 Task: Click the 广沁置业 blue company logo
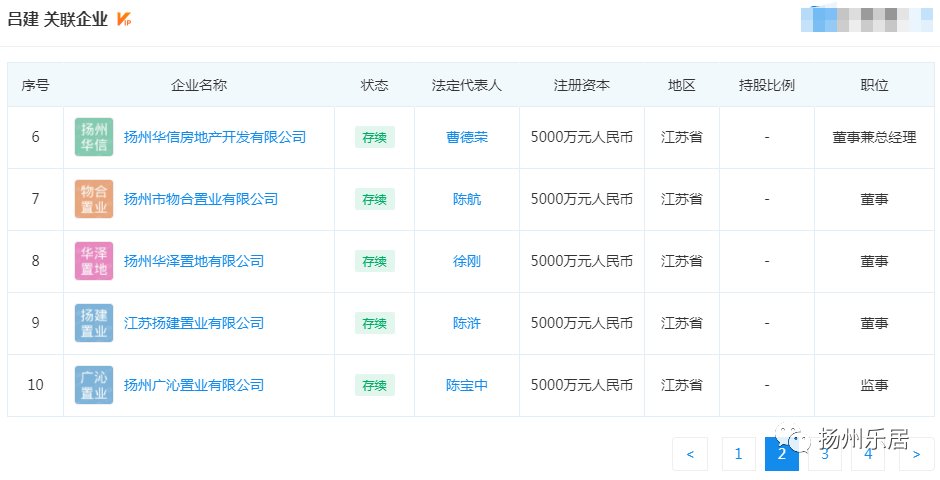tap(94, 385)
